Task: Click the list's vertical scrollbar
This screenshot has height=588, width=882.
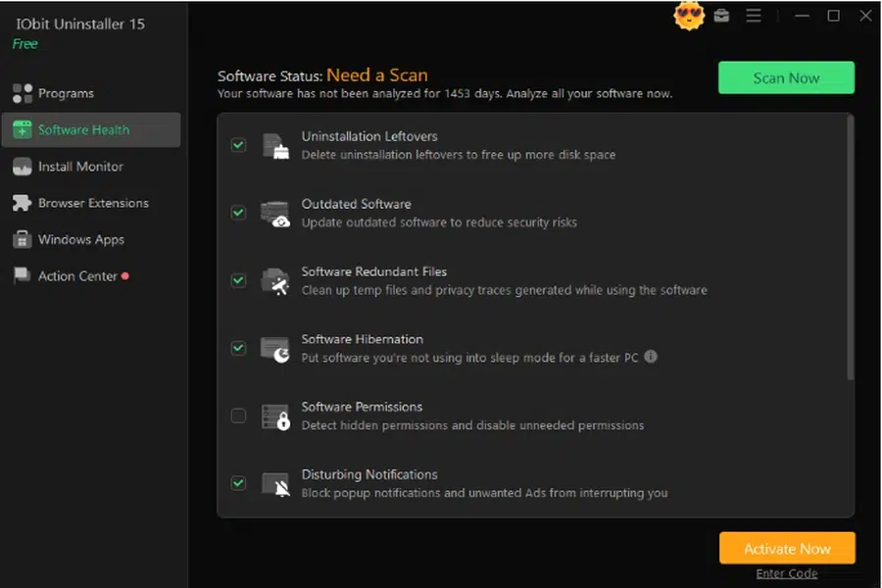Action: (x=850, y=248)
